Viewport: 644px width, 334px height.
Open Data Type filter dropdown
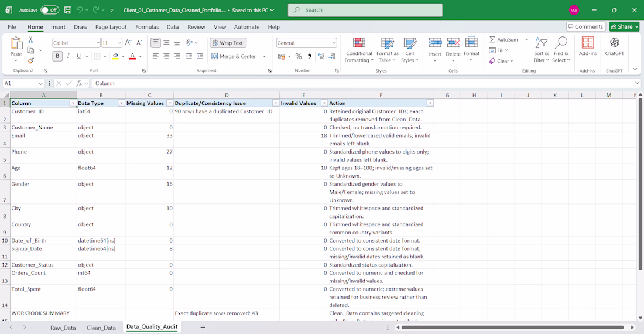121,103
